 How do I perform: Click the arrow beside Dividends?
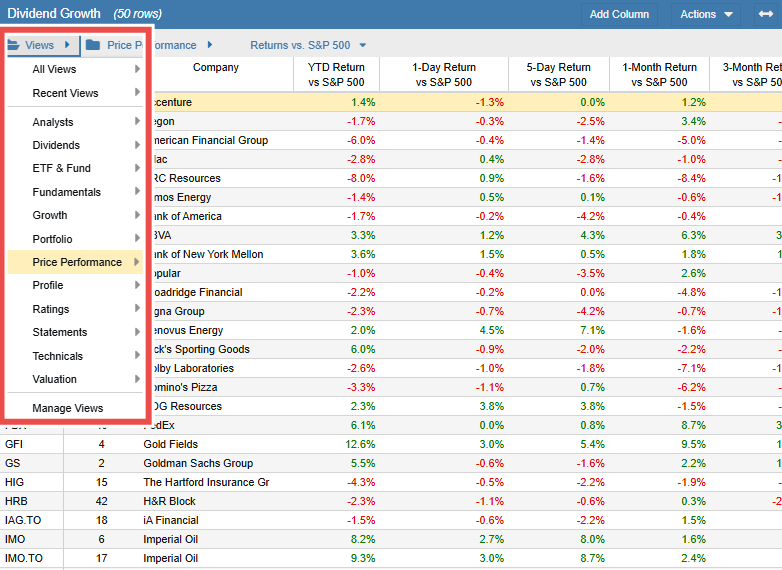click(x=137, y=145)
